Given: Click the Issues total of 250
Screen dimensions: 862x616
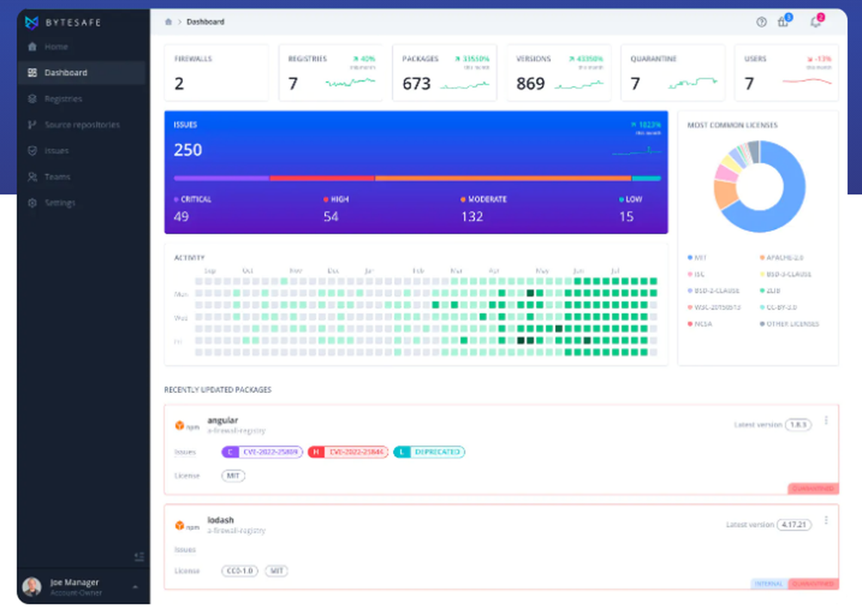Looking at the screenshot, I should tap(188, 149).
